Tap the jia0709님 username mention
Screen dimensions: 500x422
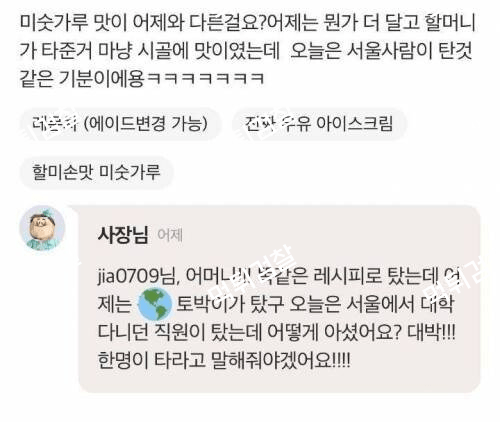coord(136,276)
